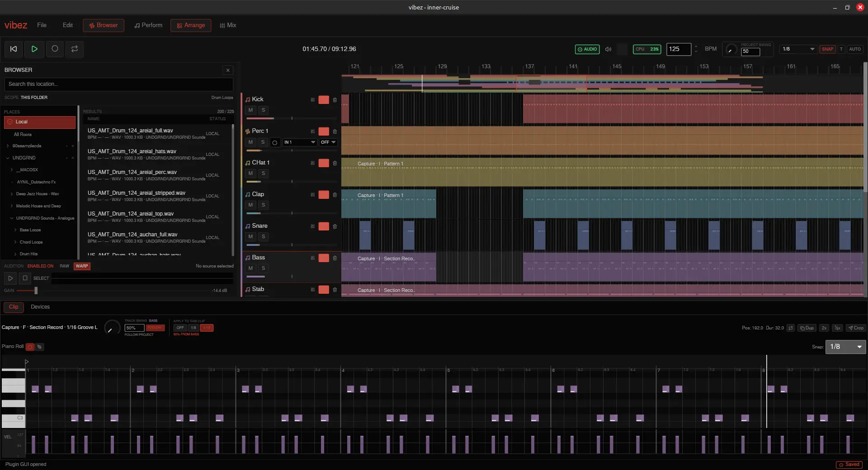Click the Dup button in clip editor
The height and width of the screenshot is (470, 868).
[807, 328]
